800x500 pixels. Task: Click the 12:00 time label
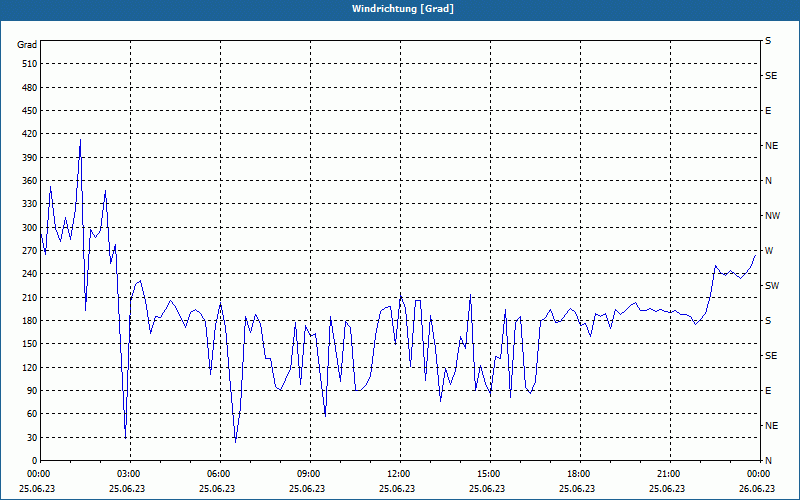pyautogui.click(x=397, y=474)
